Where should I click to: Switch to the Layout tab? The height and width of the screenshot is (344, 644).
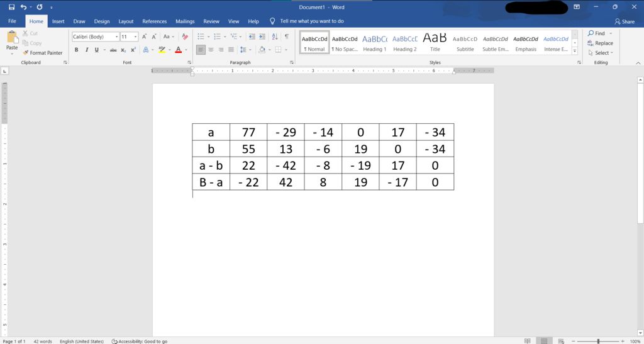tap(126, 21)
